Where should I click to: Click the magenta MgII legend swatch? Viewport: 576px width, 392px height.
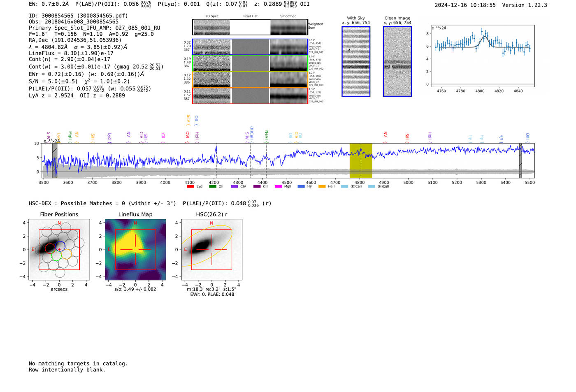click(x=278, y=186)
